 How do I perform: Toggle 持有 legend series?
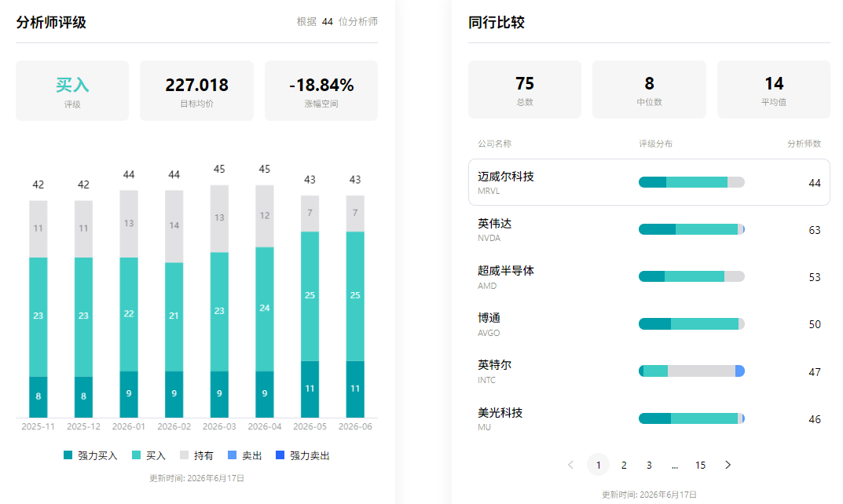coord(196,455)
